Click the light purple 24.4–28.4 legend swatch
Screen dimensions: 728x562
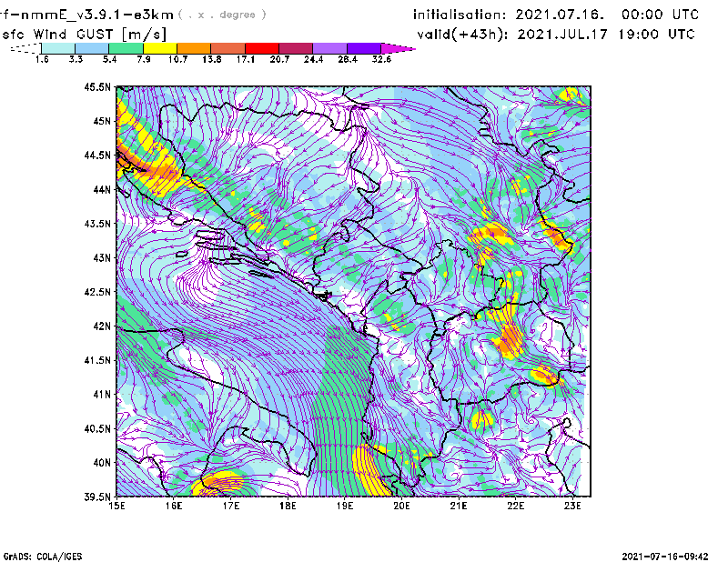click(x=330, y=48)
